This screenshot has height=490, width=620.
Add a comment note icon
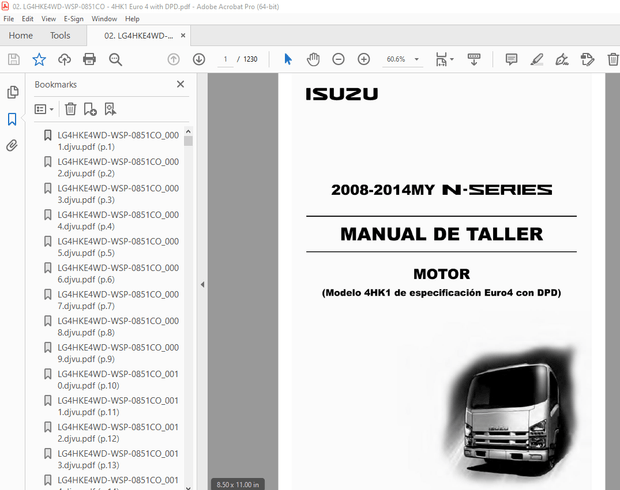tap(511, 59)
